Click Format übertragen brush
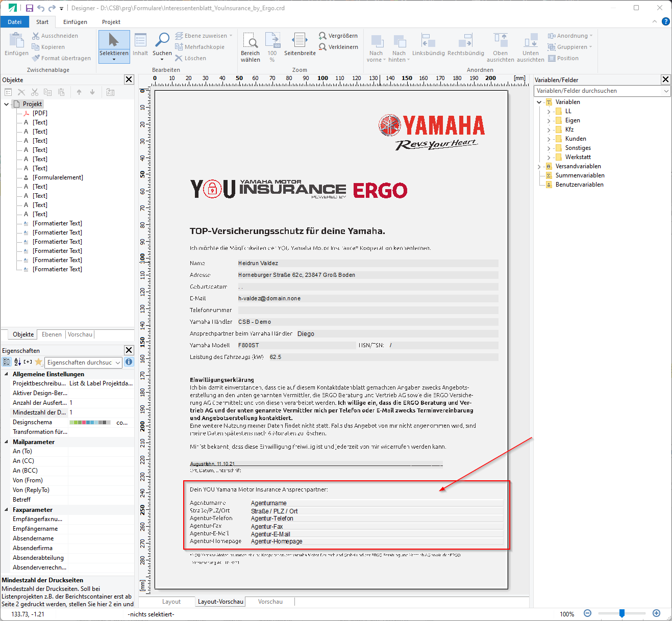Image resolution: width=672 pixels, height=621 pixels. coord(61,58)
